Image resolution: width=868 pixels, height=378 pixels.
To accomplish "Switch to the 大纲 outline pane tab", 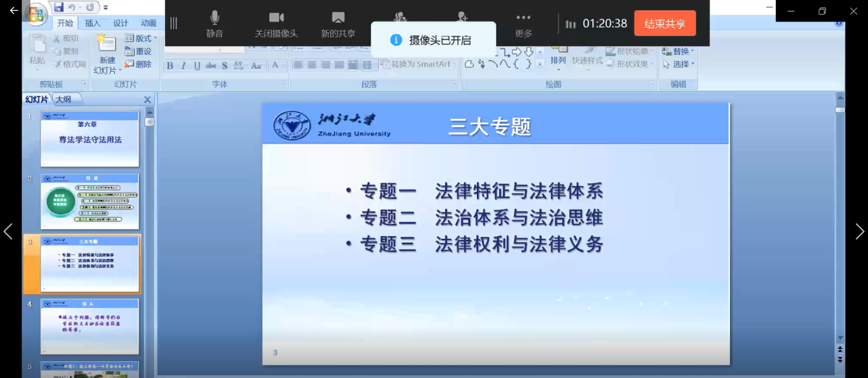I will 64,99.
